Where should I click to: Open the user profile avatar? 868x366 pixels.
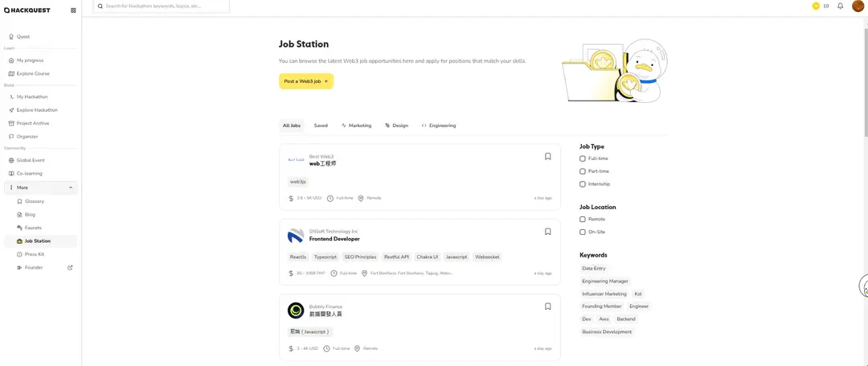[x=858, y=6]
